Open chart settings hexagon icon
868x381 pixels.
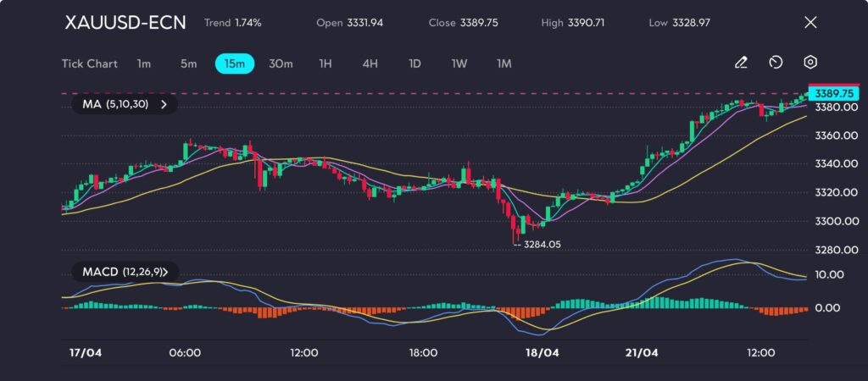[810, 63]
